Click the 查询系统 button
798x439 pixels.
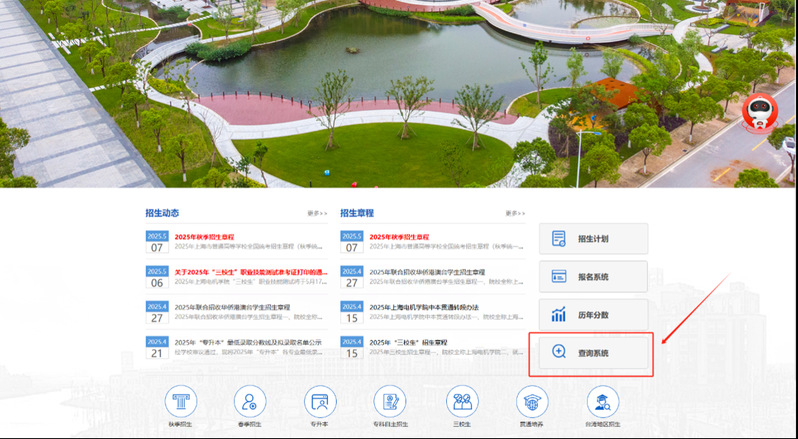(x=593, y=353)
